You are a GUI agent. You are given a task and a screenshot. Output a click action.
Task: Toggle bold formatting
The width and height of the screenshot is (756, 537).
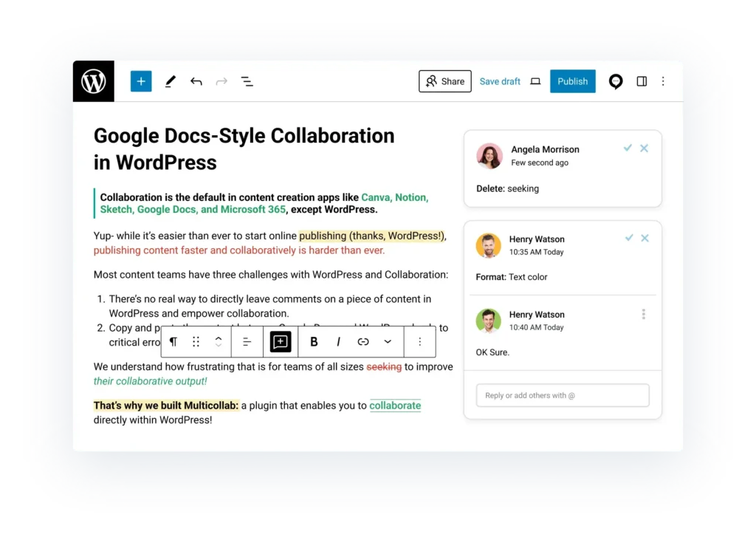(314, 341)
